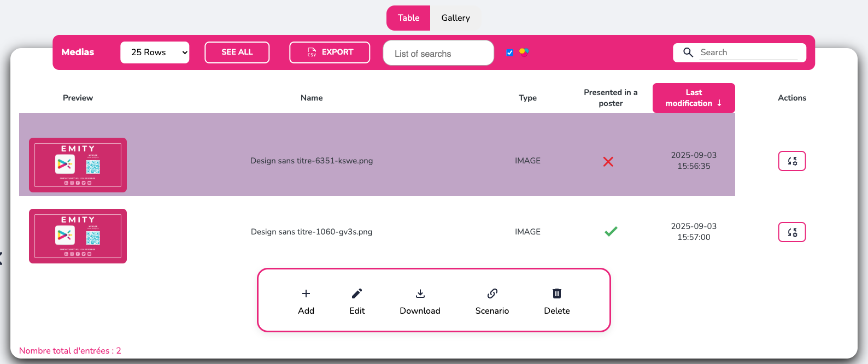Toggle the checkbox beside the color dots
The height and width of the screenshot is (364, 868).
coord(510,53)
